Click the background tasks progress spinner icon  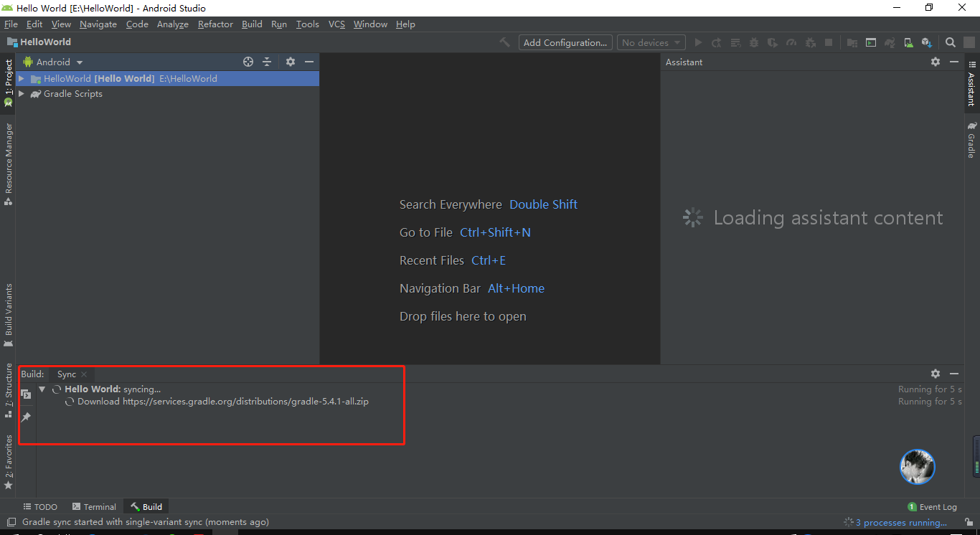pyautogui.click(x=849, y=523)
